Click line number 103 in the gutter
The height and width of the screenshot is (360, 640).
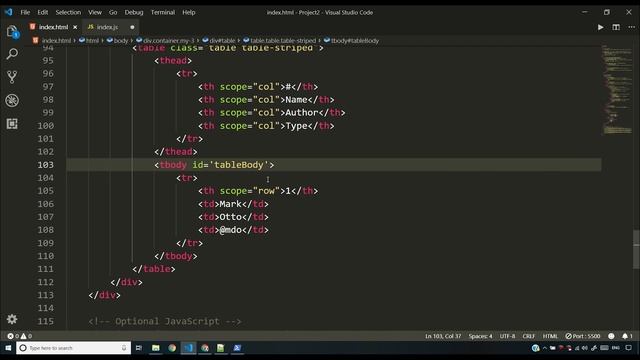click(x=45, y=164)
